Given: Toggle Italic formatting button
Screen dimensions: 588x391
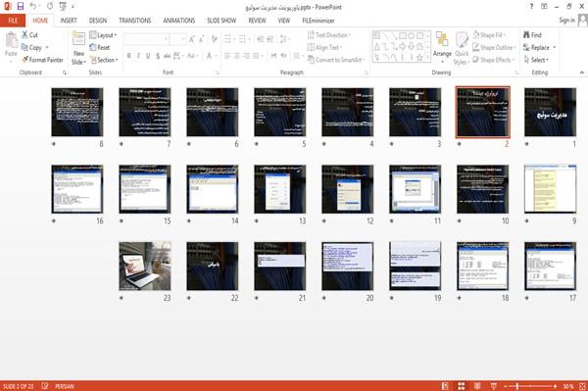Looking at the screenshot, I should pos(138,56).
